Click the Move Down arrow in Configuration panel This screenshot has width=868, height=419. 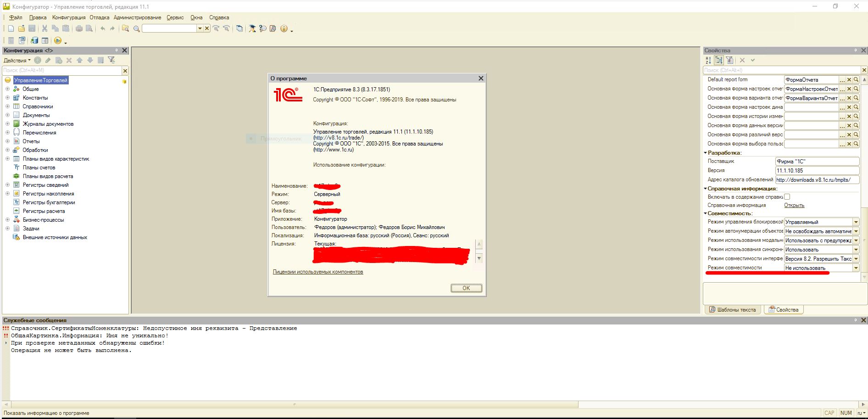[90, 60]
